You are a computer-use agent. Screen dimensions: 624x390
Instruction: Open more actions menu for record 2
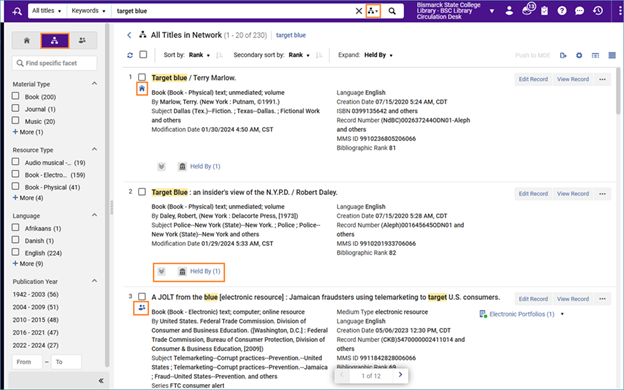(602, 194)
